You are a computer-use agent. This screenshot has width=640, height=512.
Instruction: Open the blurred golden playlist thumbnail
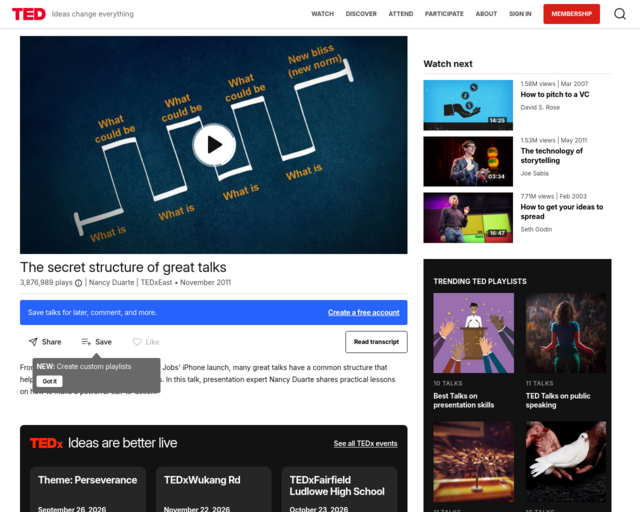(x=473, y=461)
